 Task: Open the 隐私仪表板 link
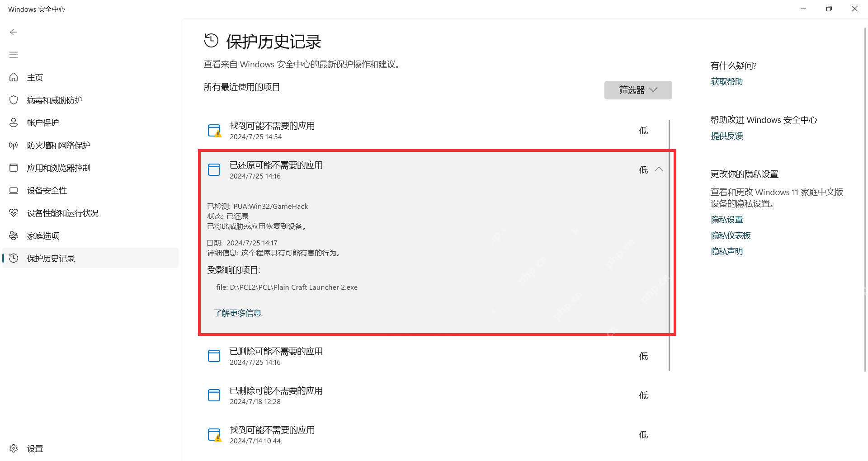click(x=731, y=235)
